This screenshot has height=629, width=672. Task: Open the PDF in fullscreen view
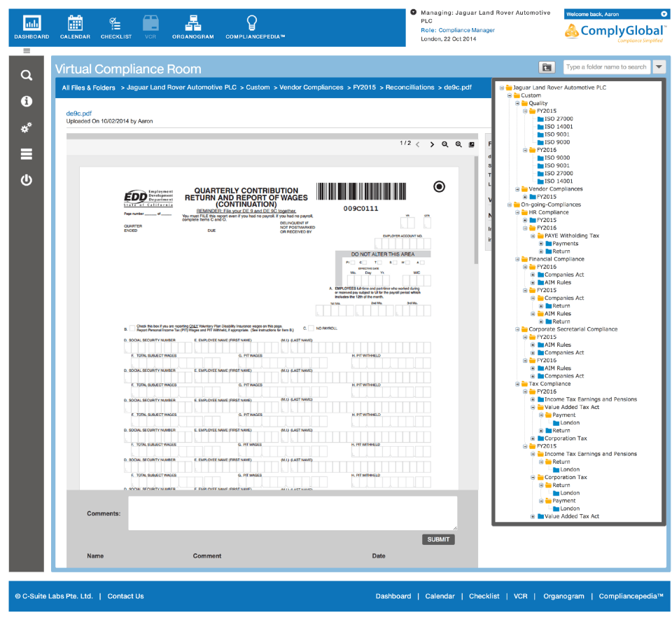tap(471, 144)
